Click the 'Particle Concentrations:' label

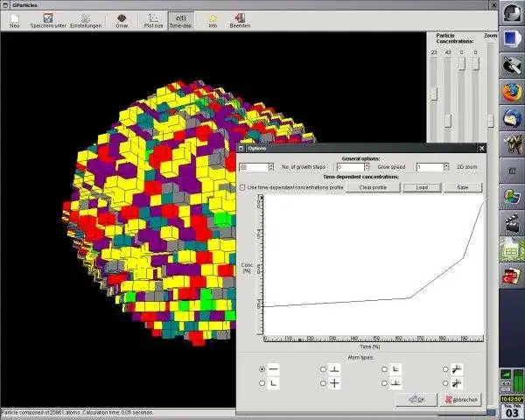[x=455, y=38]
